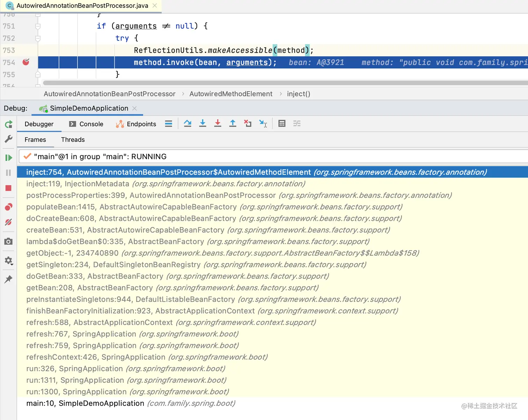
Task: Collapse the try block fold at line 752
Action: point(38,38)
